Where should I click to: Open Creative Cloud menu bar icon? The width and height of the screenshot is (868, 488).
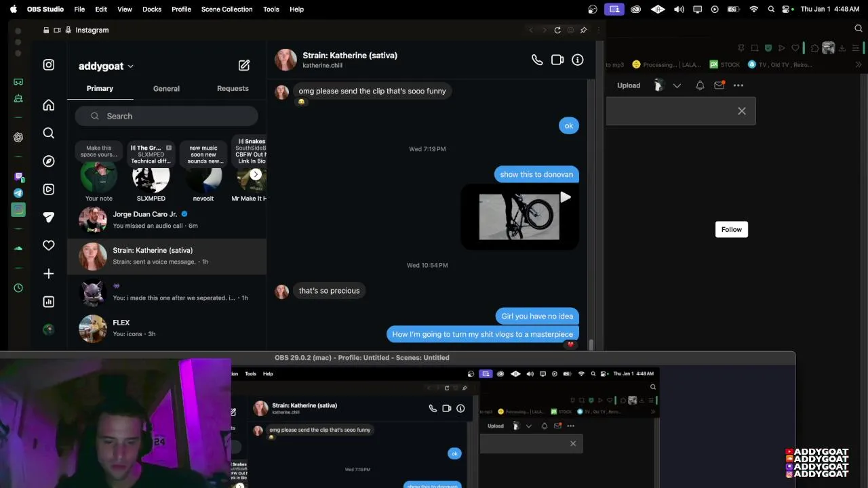click(635, 9)
